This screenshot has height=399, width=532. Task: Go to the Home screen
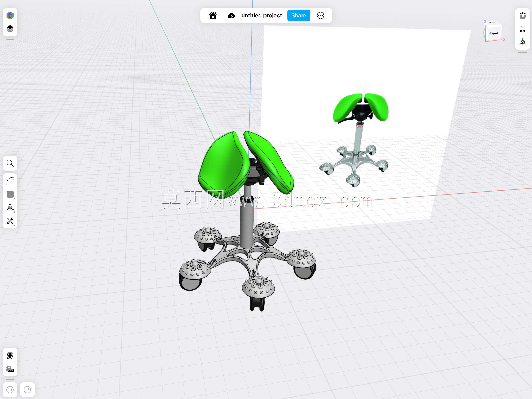pos(213,15)
